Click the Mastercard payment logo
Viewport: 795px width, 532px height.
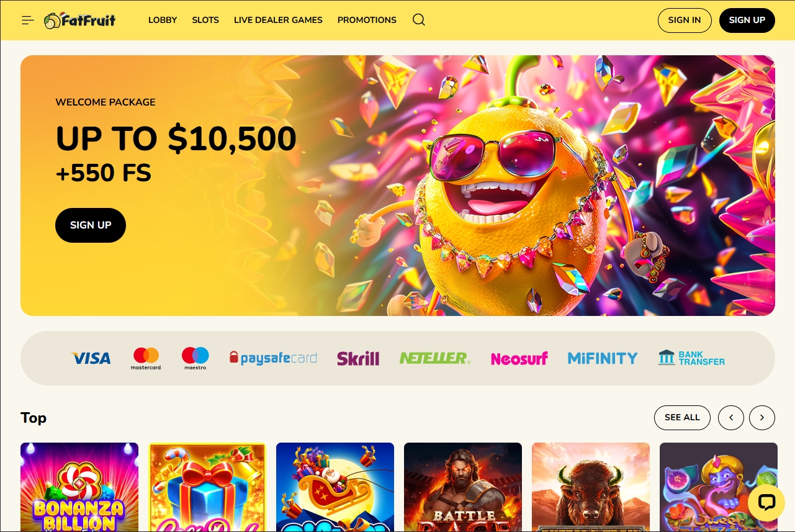[x=146, y=358]
